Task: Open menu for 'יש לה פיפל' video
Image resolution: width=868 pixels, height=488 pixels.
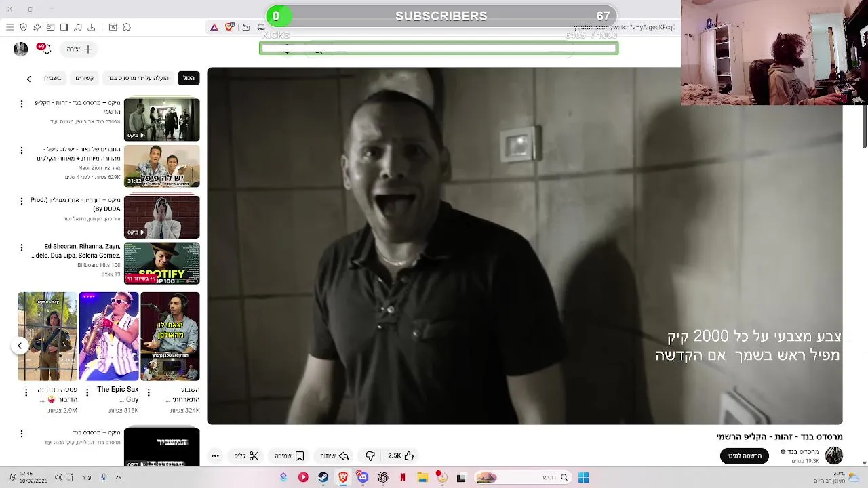Action: [21, 150]
